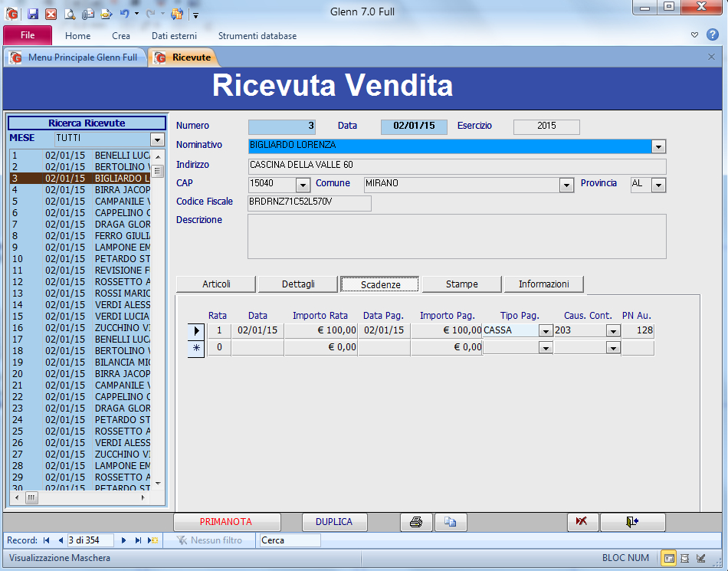
Task: Open the Informazioni tab button
Action: click(543, 284)
